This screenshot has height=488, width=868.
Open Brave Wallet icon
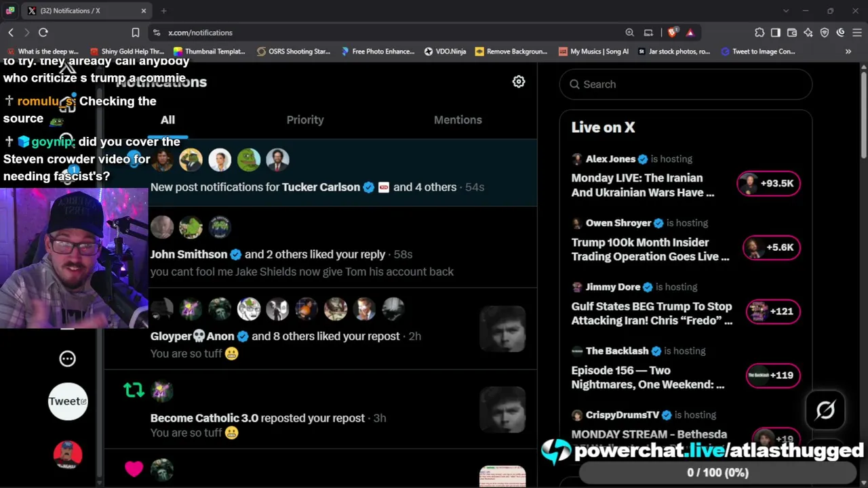(792, 33)
